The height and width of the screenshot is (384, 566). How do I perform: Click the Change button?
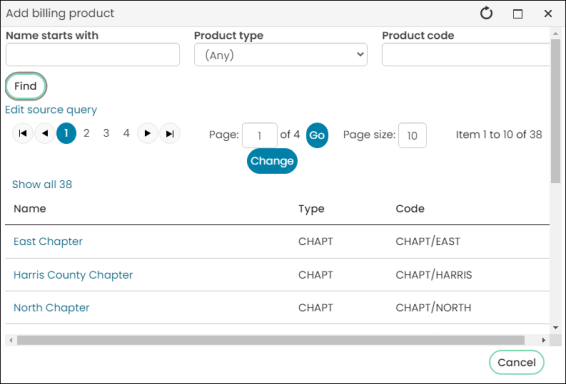coord(272,161)
